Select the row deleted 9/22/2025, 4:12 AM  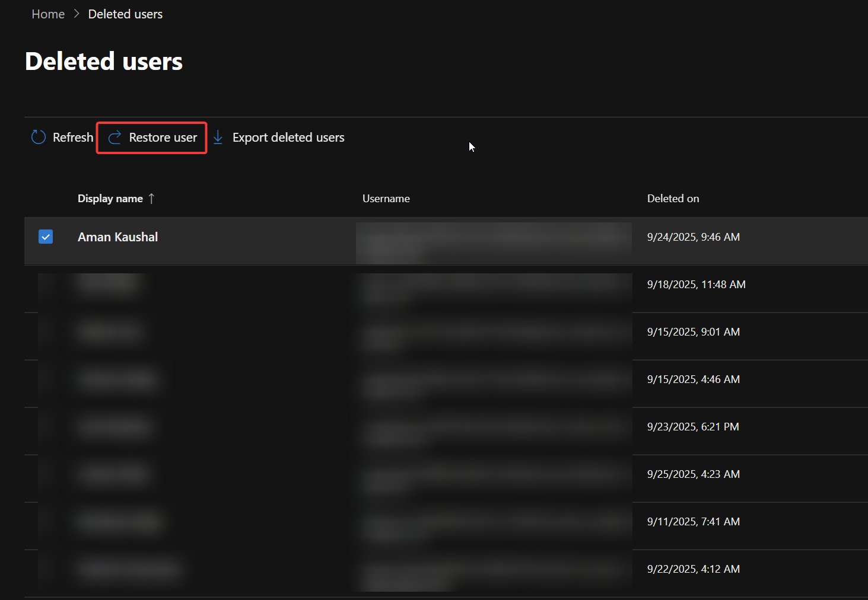(x=693, y=569)
